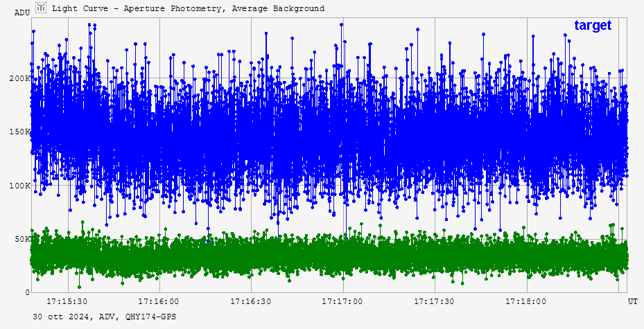Click the 17:16:30 time axis label
Screen dimensions: 644x329
click(250, 301)
